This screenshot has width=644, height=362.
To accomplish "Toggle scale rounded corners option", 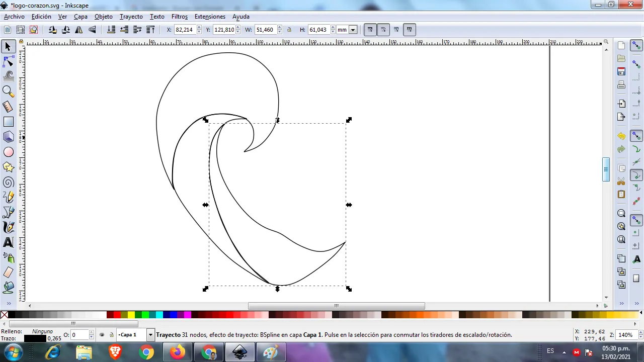I will point(383,30).
